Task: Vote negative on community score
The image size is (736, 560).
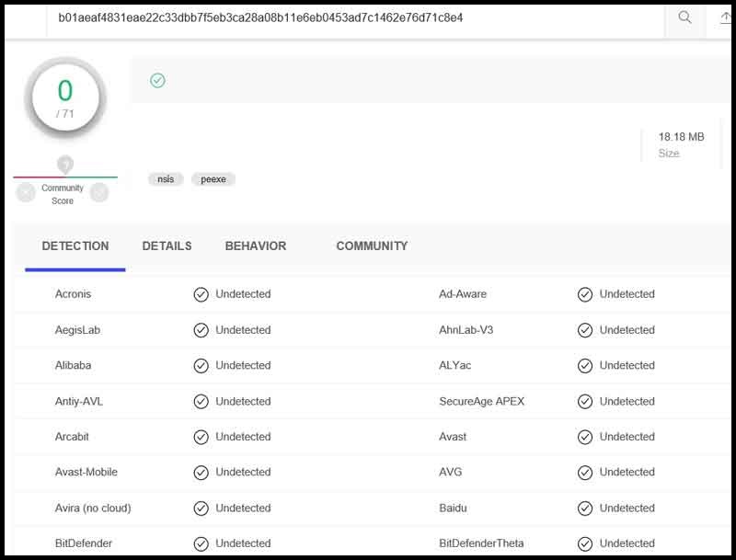Action: pos(26,193)
